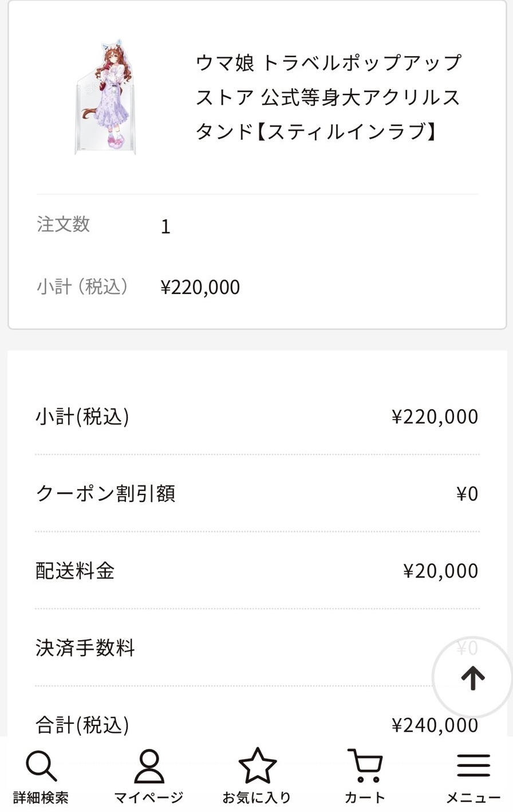Open favorites (お気に入り) star icon

click(257, 775)
